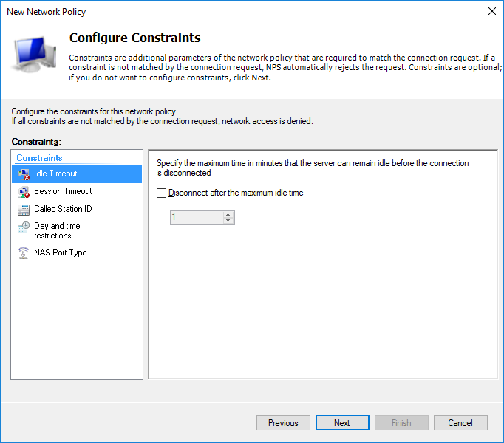The width and height of the screenshot is (504, 443).
Task: Enable Disconnect after the maximum idle time
Action: 161,193
